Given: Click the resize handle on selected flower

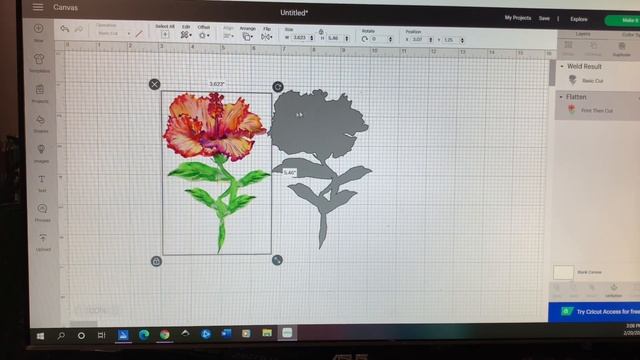Looking at the screenshot, I should point(277,260).
